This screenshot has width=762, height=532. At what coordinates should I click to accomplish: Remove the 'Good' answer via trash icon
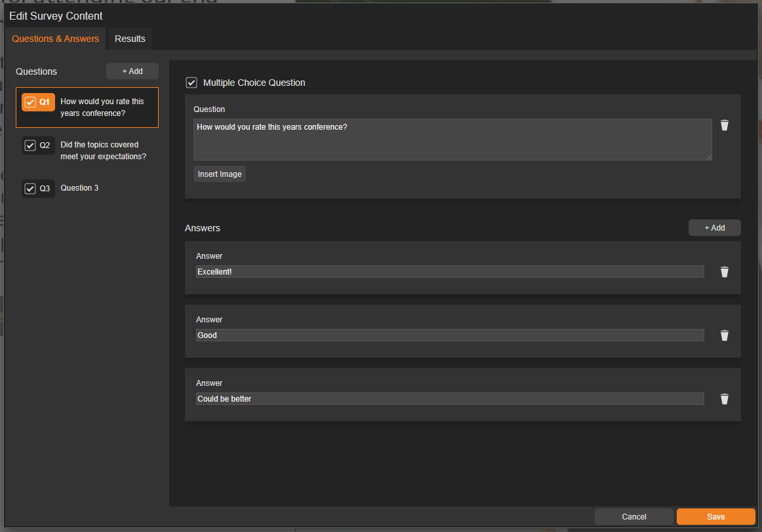724,335
